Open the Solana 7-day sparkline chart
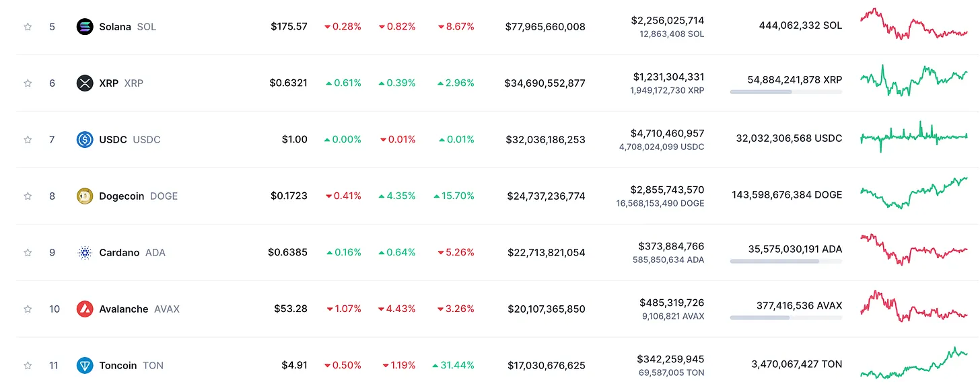This screenshot has width=980, height=390. 913,24
